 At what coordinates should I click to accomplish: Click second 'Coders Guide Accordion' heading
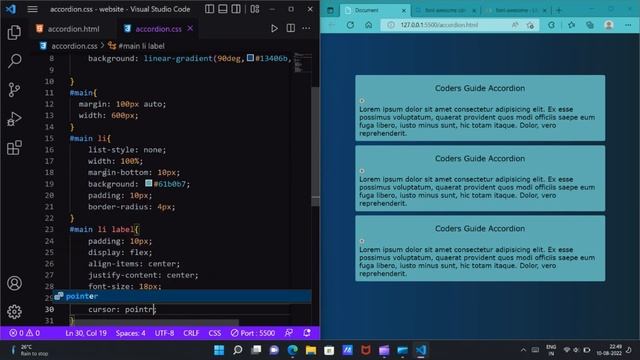click(x=480, y=158)
